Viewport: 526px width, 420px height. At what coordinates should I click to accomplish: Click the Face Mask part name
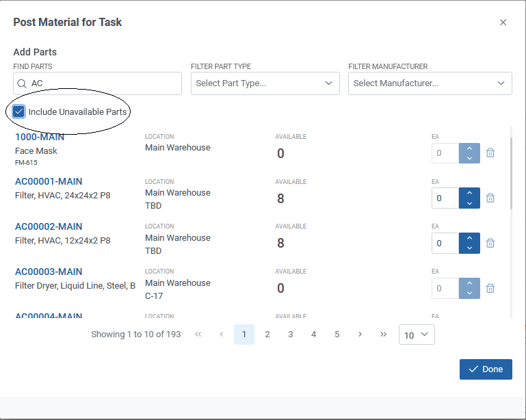[36, 151]
